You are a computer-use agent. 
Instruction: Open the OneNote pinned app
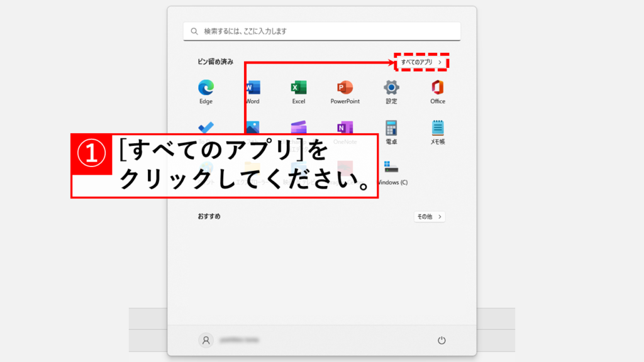345,128
